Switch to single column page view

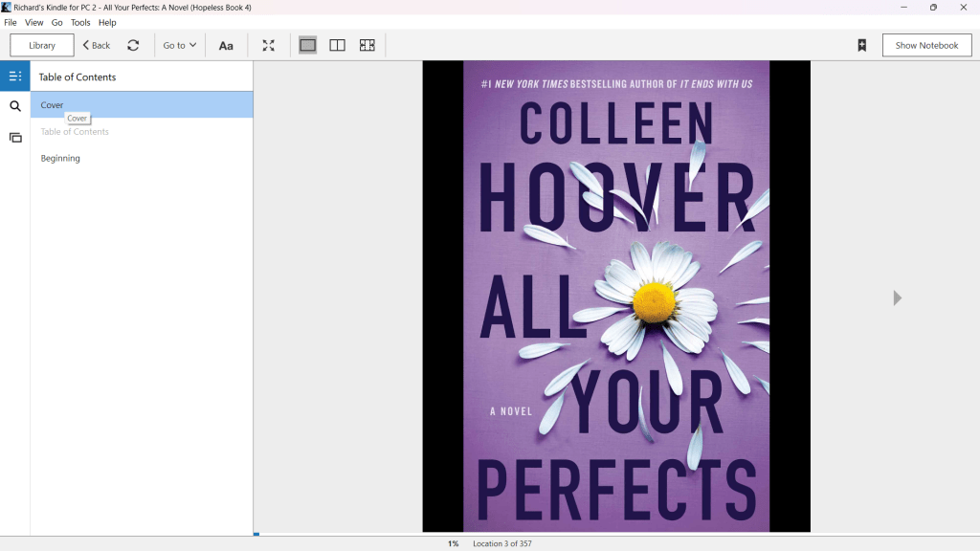(307, 45)
